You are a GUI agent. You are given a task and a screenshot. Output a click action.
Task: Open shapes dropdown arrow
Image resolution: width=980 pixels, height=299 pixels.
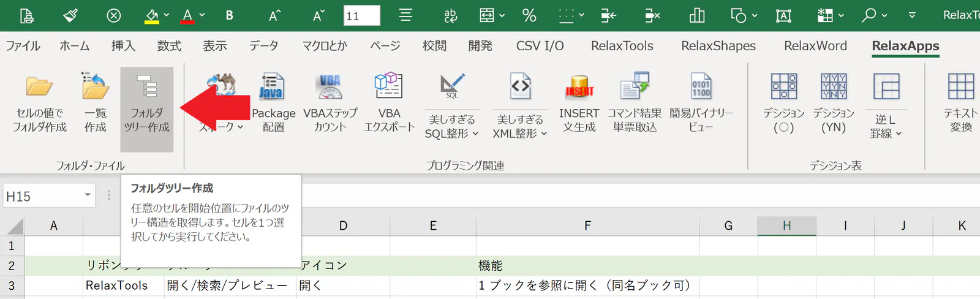click(755, 15)
